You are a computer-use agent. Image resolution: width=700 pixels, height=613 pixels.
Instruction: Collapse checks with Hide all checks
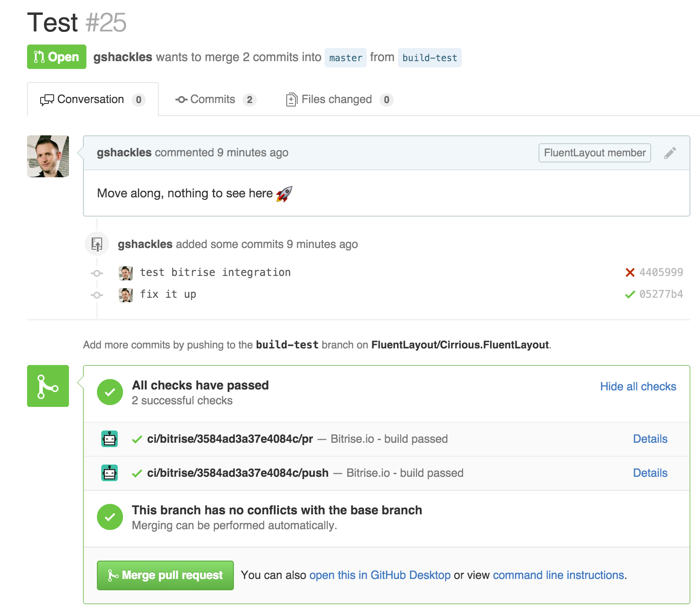638,386
